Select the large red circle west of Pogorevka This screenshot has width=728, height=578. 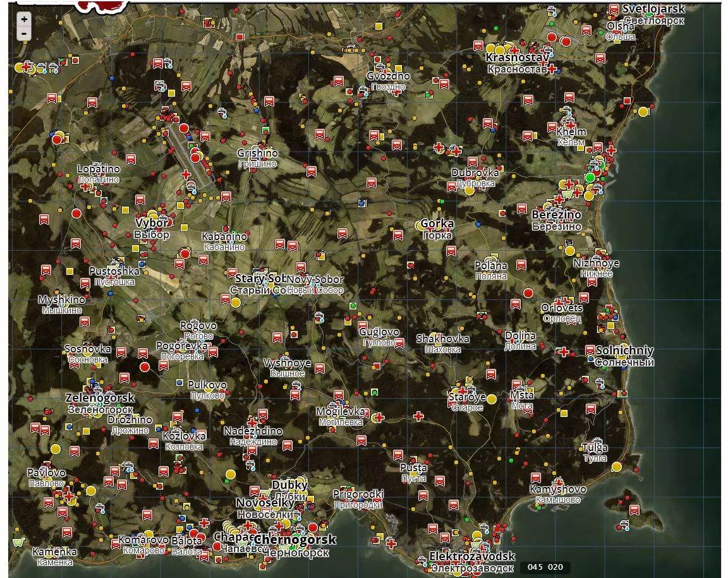pyautogui.click(x=145, y=367)
